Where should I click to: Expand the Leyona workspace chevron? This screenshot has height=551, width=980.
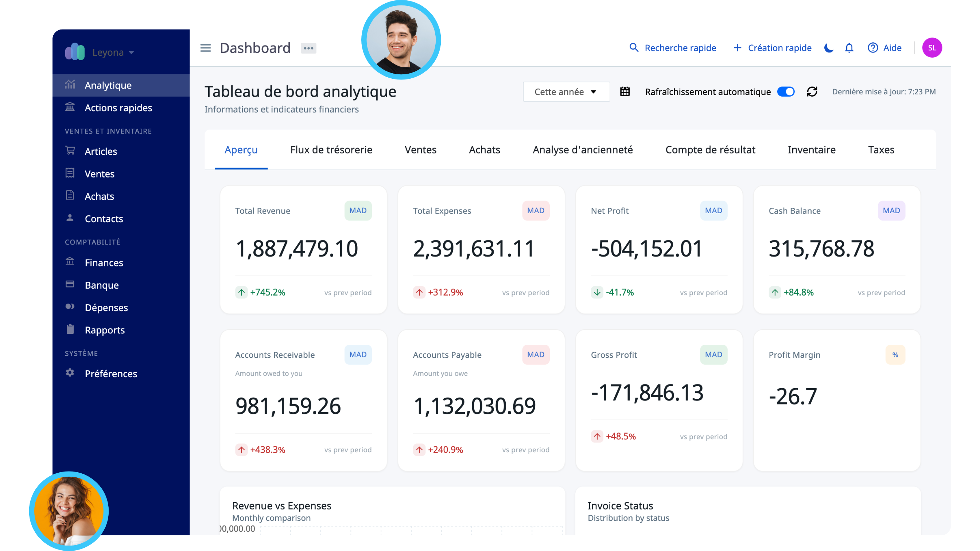coord(131,52)
